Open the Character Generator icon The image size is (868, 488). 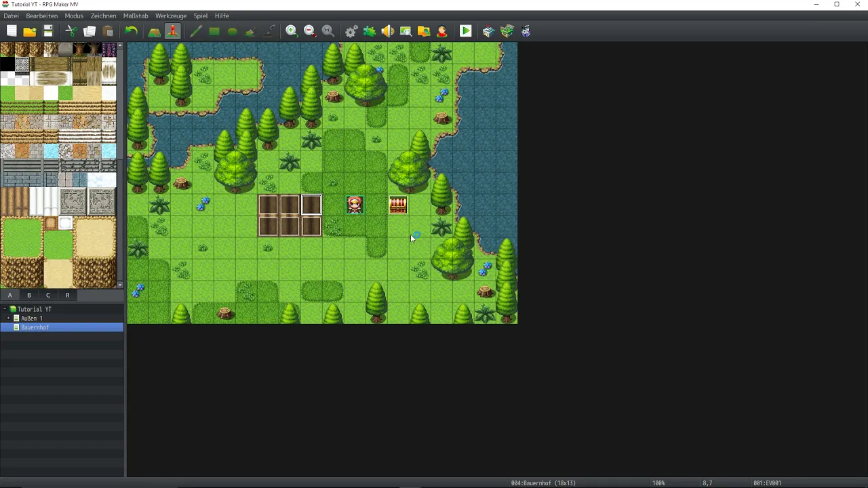coord(442,31)
